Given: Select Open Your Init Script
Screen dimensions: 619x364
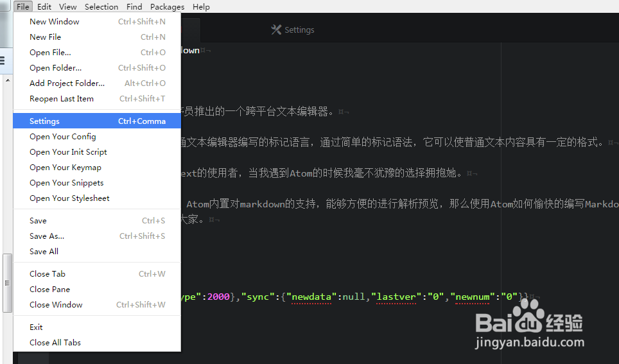Looking at the screenshot, I should 97,152.
